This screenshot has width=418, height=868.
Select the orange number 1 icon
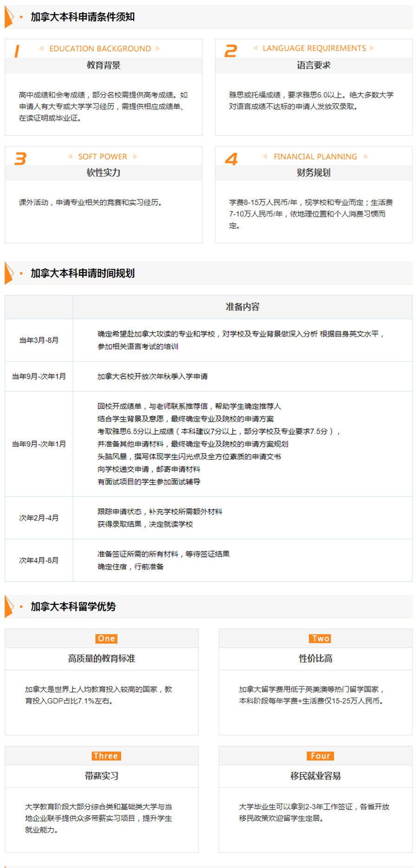pos(17,51)
